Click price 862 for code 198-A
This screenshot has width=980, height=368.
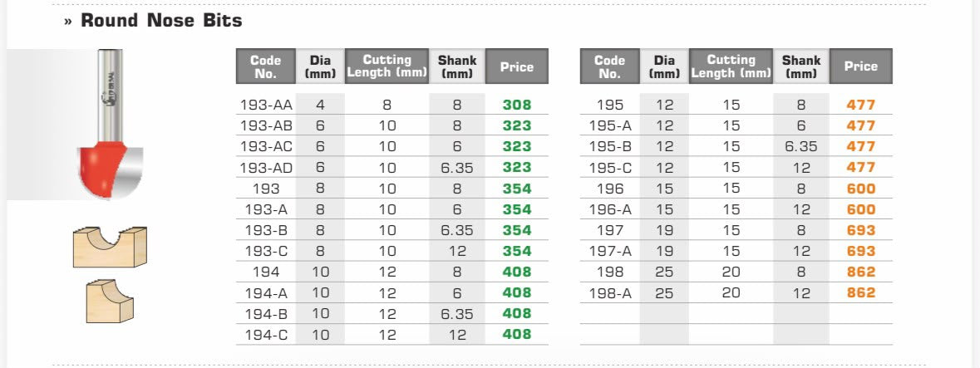coord(861,292)
